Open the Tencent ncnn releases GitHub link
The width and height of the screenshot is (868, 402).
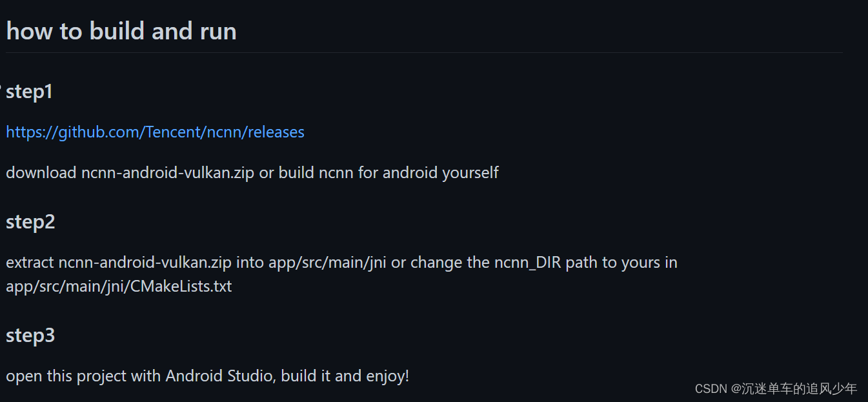click(155, 132)
